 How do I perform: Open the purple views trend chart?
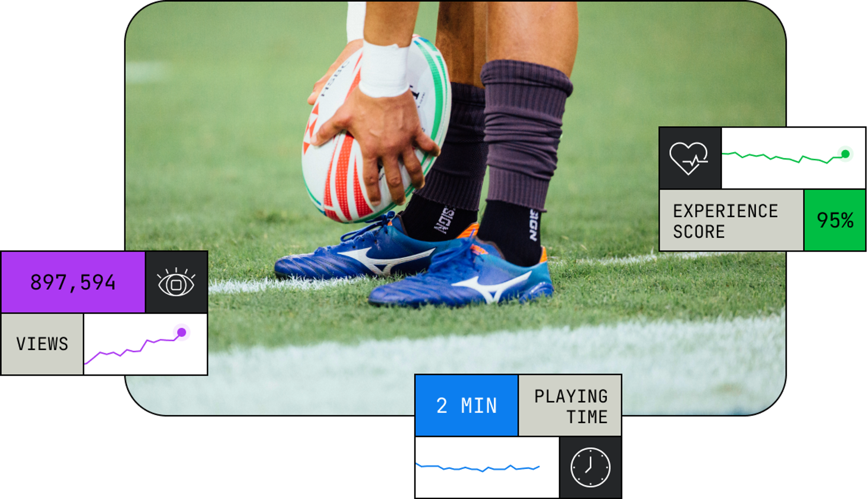pos(146,344)
